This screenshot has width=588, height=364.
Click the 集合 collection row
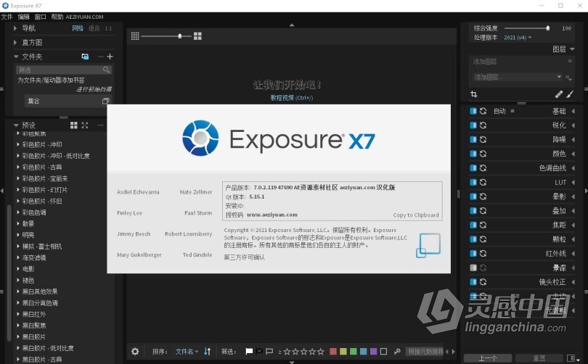(x=68, y=101)
